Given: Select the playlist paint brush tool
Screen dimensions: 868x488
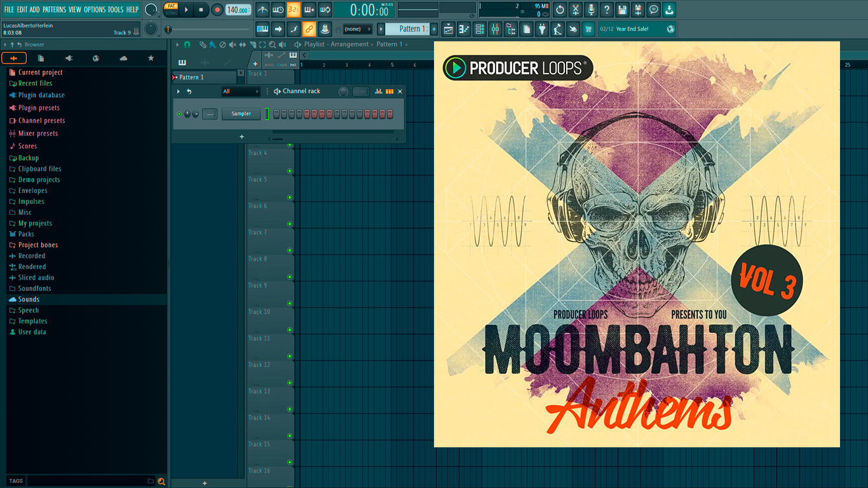Looking at the screenshot, I should [x=212, y=44].
